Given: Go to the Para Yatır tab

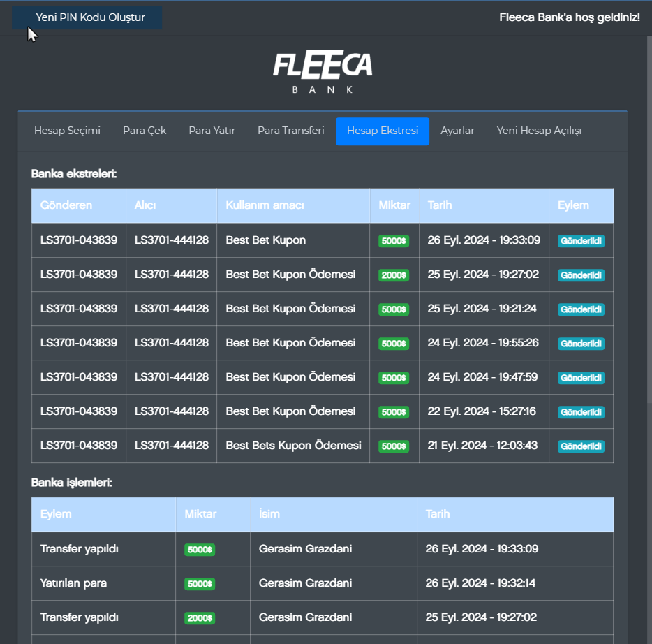Looking at the screenshot, I should (x=212, y=131).
